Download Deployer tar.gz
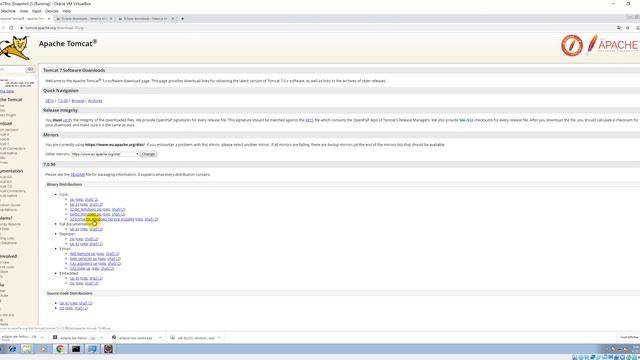This screenshot has width=640, height=360. (x=74, y=244)
